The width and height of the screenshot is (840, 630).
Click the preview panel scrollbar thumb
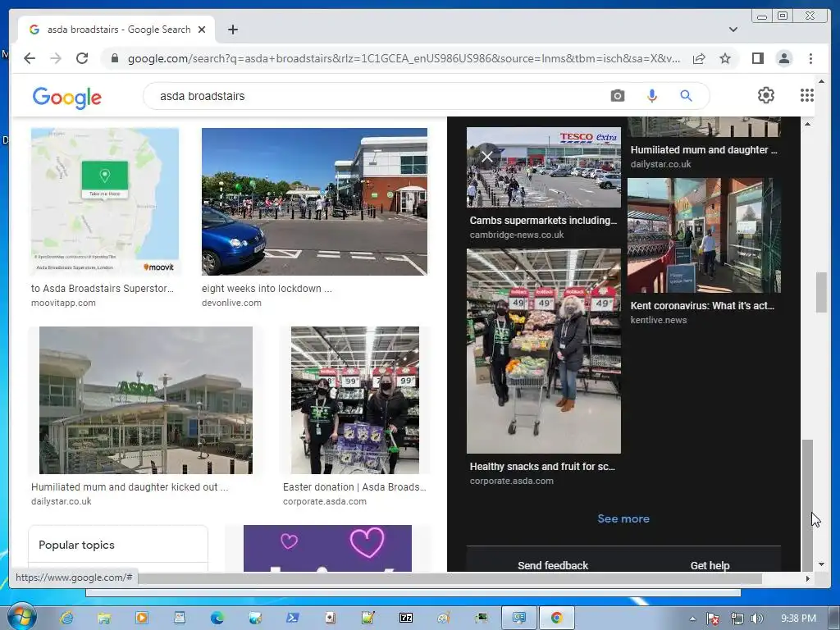807,504
